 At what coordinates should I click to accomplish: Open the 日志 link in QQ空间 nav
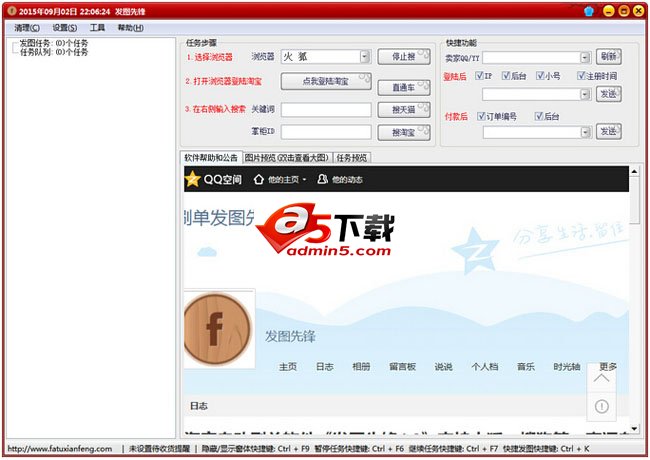(x=325, y=366)
